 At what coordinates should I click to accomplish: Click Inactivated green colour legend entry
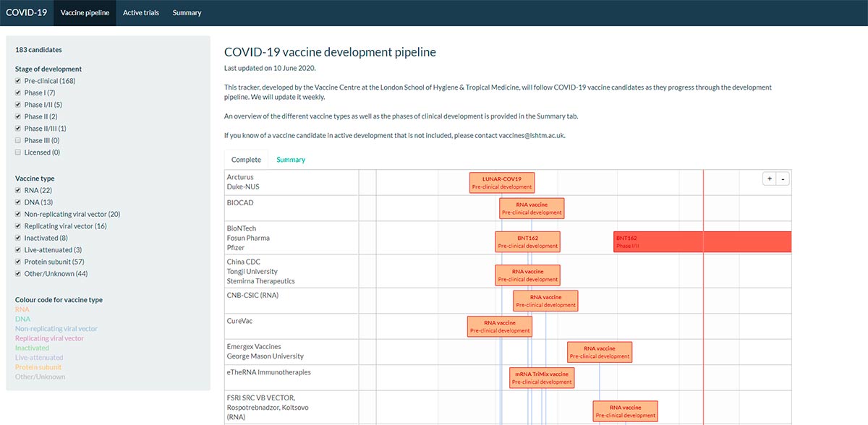(32, 348)
